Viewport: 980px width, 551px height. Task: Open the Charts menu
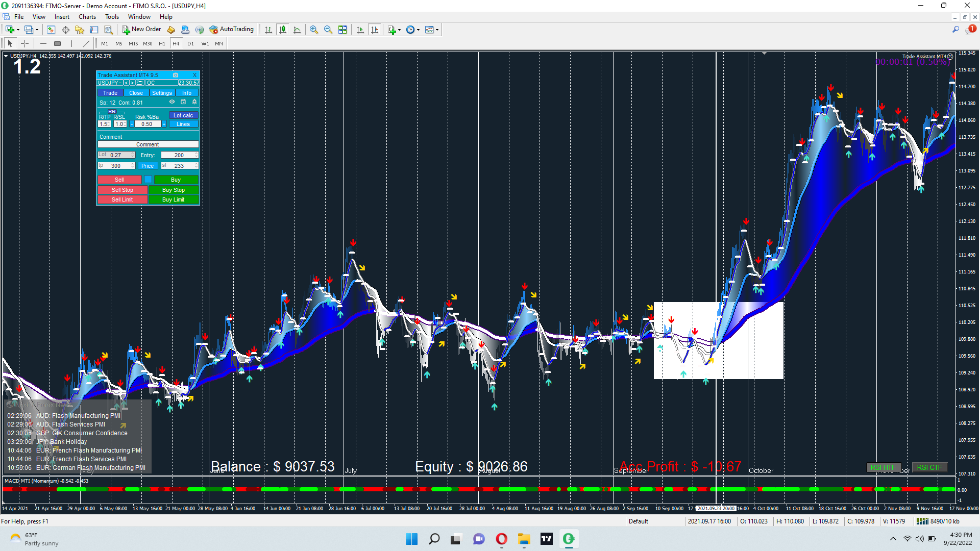[87, 17]
